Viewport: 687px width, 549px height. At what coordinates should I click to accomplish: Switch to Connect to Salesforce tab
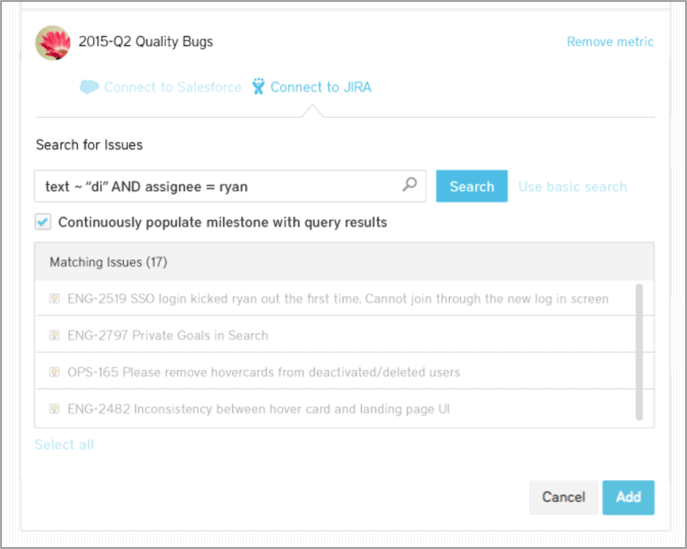tap(172, 87)
